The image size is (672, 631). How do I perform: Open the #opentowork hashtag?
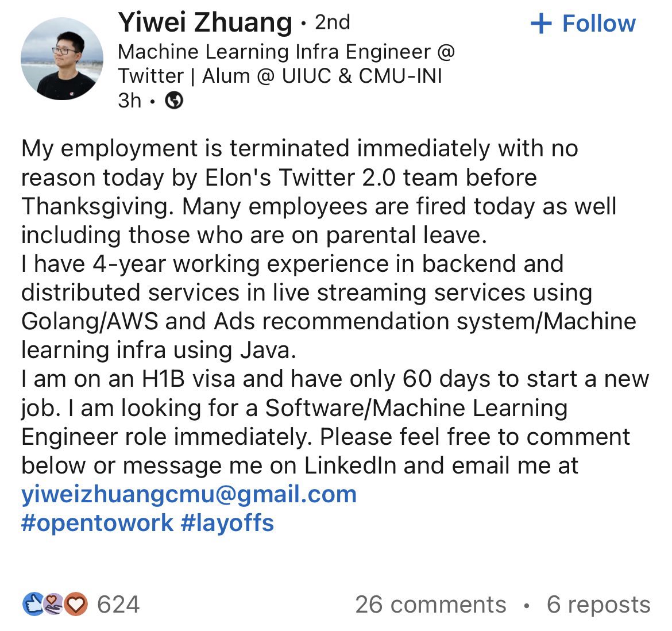tap(97, 523)
